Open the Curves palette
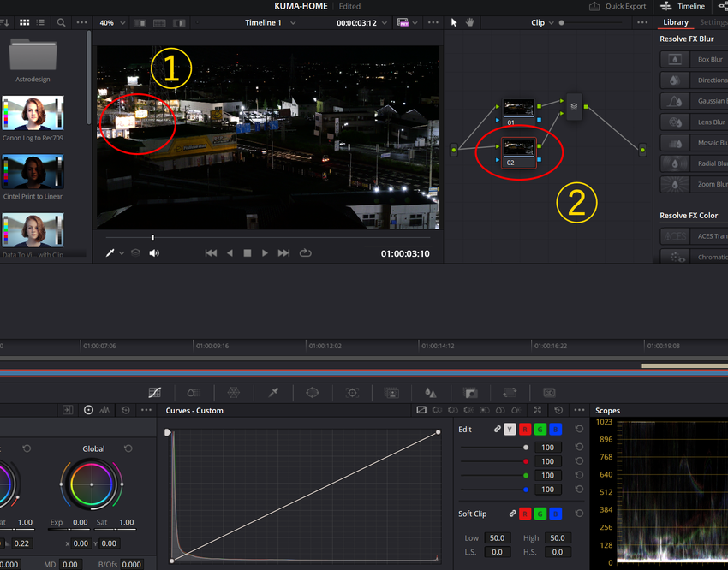 [155, 393]
